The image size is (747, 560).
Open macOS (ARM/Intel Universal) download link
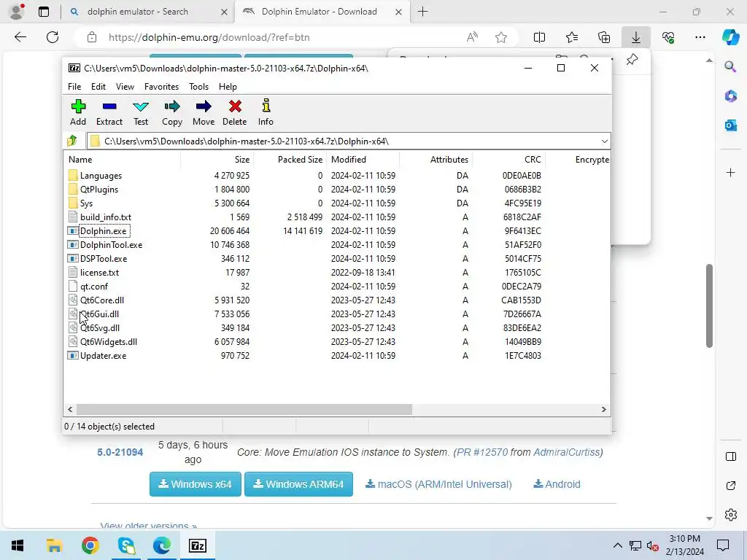438,484
